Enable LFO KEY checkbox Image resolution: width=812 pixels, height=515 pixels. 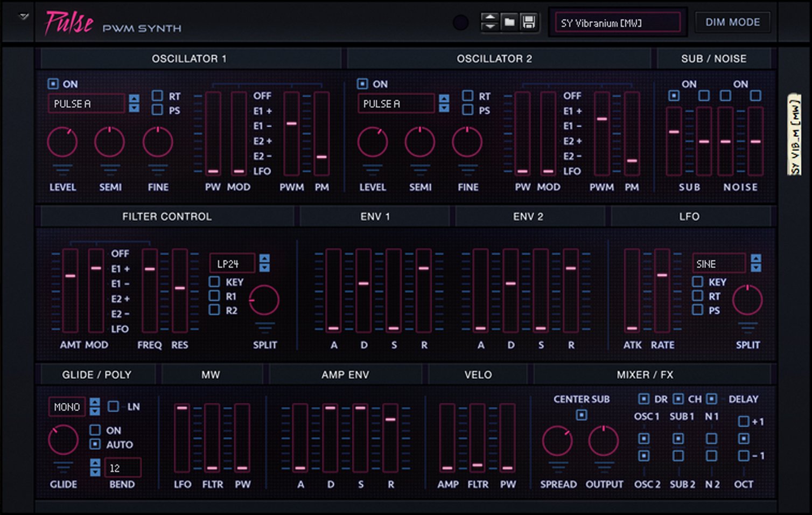coord(697,281)
